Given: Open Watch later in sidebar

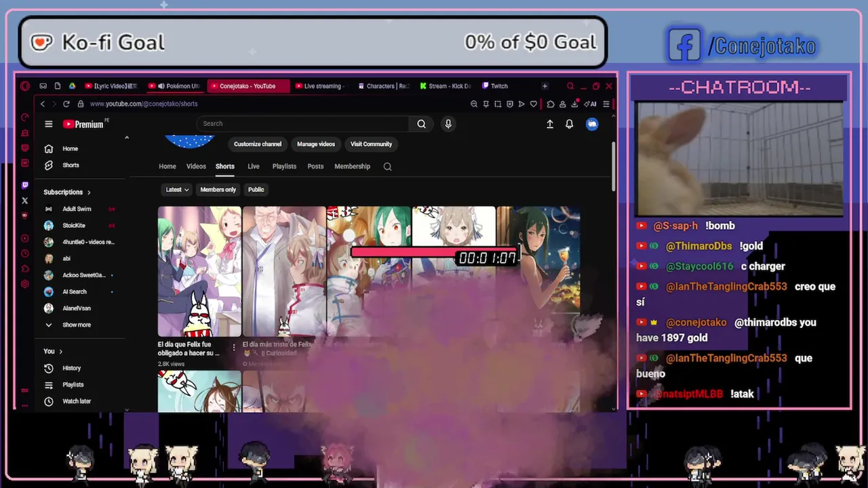Looking at the screenshot, I should click(x=77, y=401).
